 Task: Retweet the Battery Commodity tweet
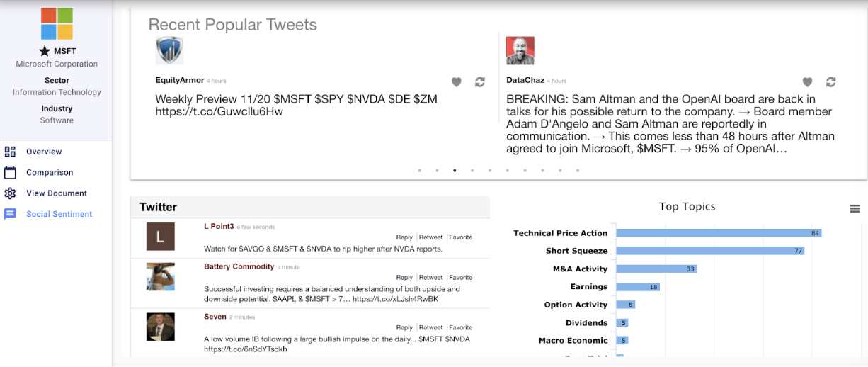pos(430,278)
